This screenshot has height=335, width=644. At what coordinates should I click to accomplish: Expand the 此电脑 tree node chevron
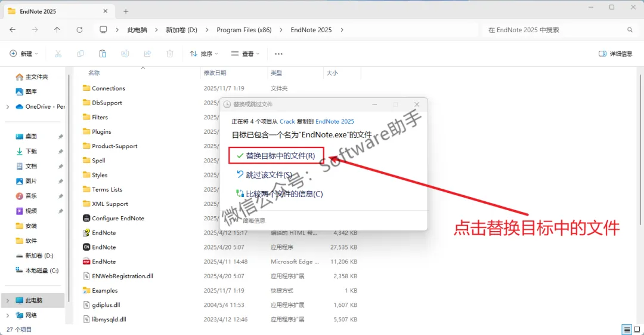[7, 300]
